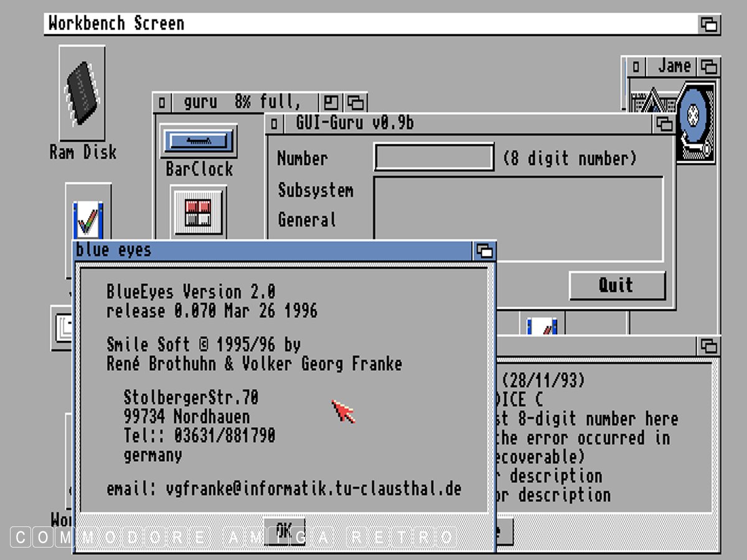This screenshot has height=560, width=747.
Task: Click the hard disk icon in Jame window
Action: coord(696,121)
